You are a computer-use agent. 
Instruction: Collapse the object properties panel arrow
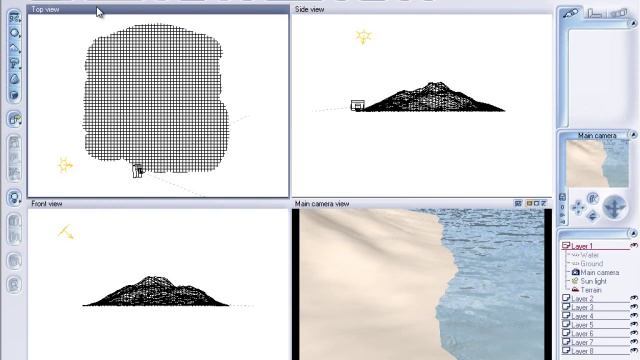633,24
